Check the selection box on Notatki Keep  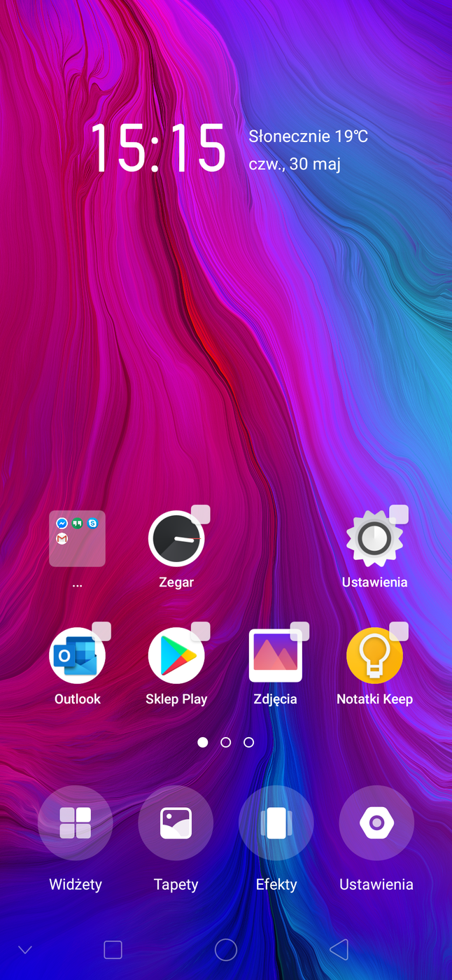coord(399,631)
